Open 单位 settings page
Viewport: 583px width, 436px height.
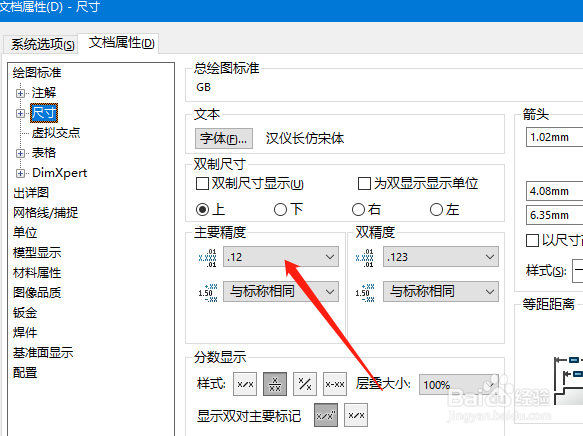pos(25,233)
